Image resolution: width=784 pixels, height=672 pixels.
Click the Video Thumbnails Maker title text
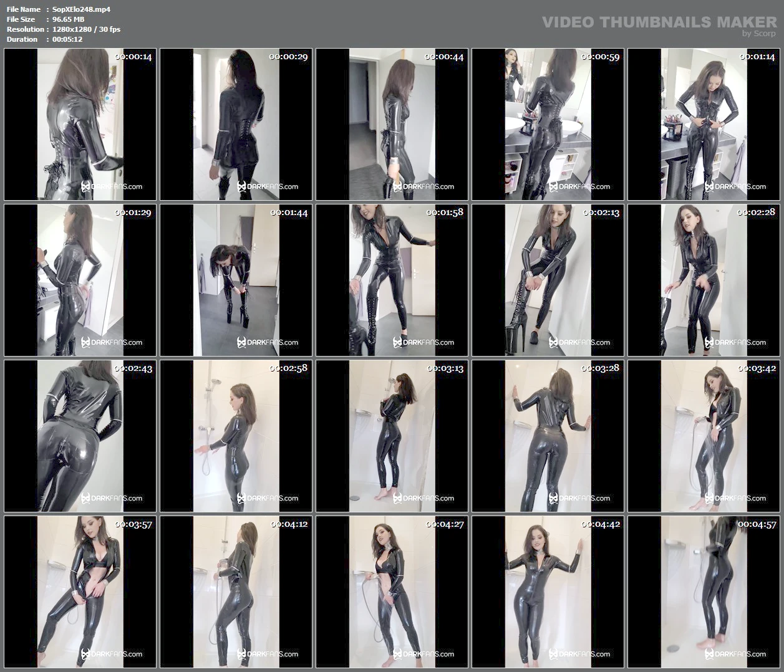pos(659,22)
